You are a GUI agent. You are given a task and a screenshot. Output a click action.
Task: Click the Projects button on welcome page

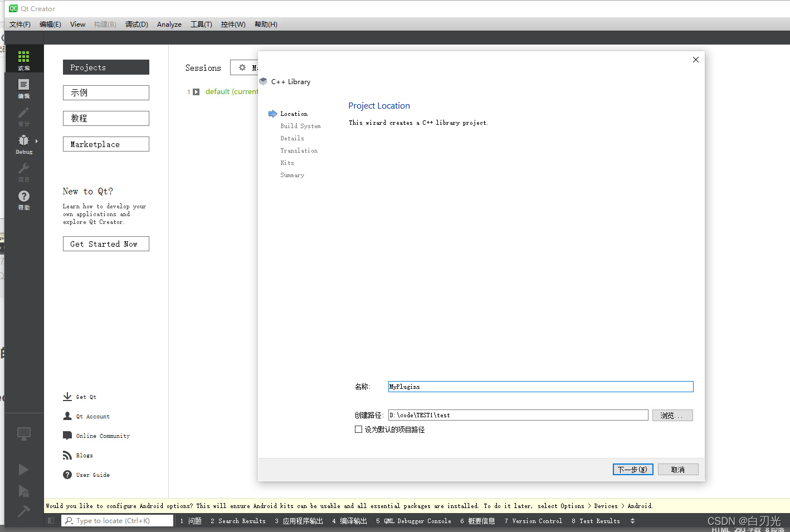point(106,67)
